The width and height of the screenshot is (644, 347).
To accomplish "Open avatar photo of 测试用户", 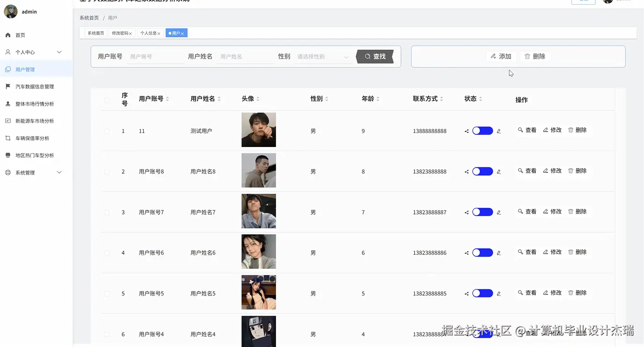I will pyautogui.click(x=259, y=130).
